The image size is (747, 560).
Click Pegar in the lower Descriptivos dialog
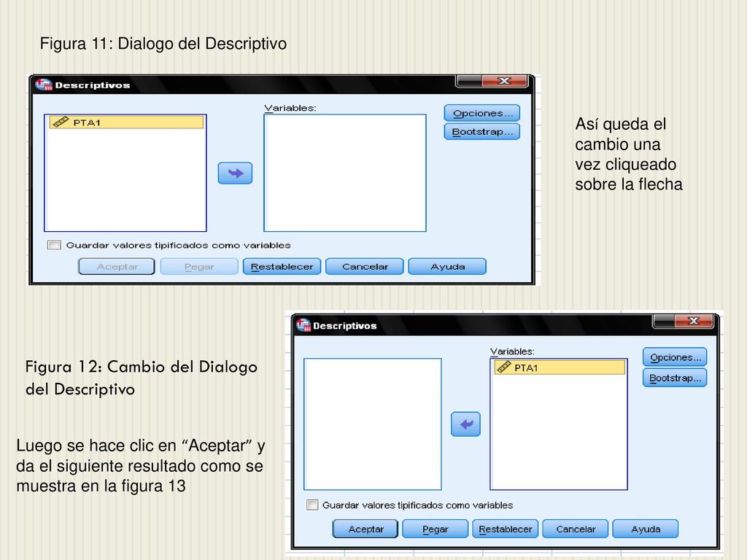pos(435,529)
